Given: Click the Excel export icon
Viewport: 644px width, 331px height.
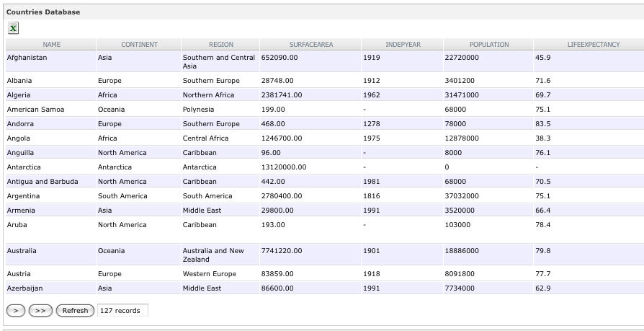Looking at the screenshot, I should click(14, 28).
